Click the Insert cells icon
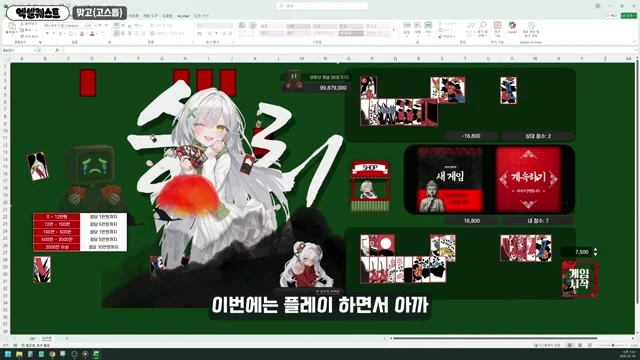 pos(407,26)
